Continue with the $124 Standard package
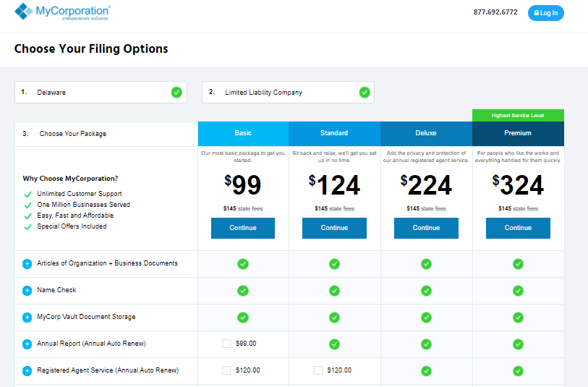588x387 pixels. (x=334, y=228)
